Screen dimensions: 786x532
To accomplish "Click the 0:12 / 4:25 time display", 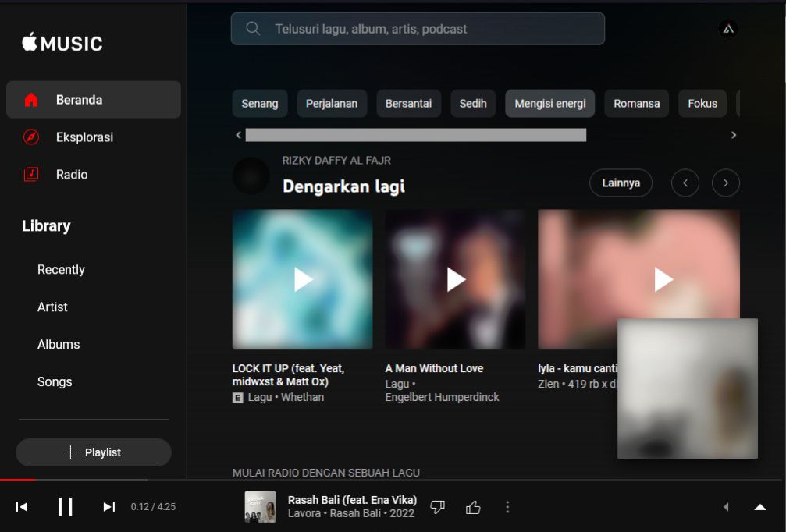I will [154, 507].
